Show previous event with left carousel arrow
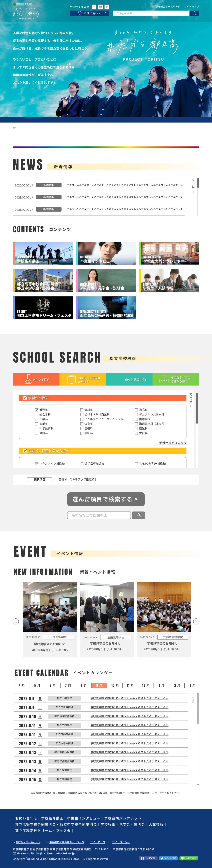Image resolution: width=212 pixels, height=868 pixels. pyautogui.click(x=16, y=621)
